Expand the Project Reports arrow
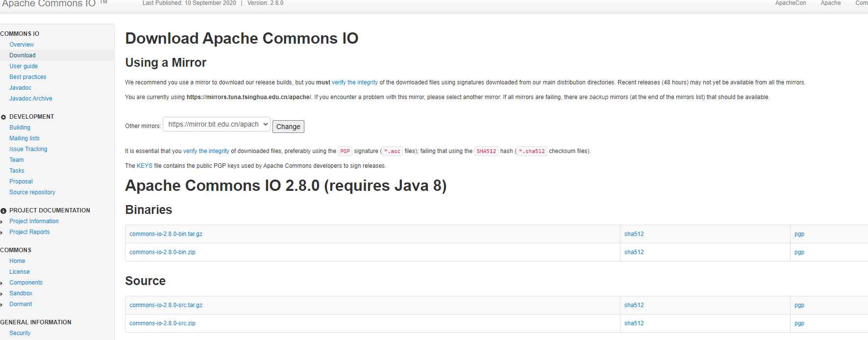 pyautogui.click(x=2, y=233)
